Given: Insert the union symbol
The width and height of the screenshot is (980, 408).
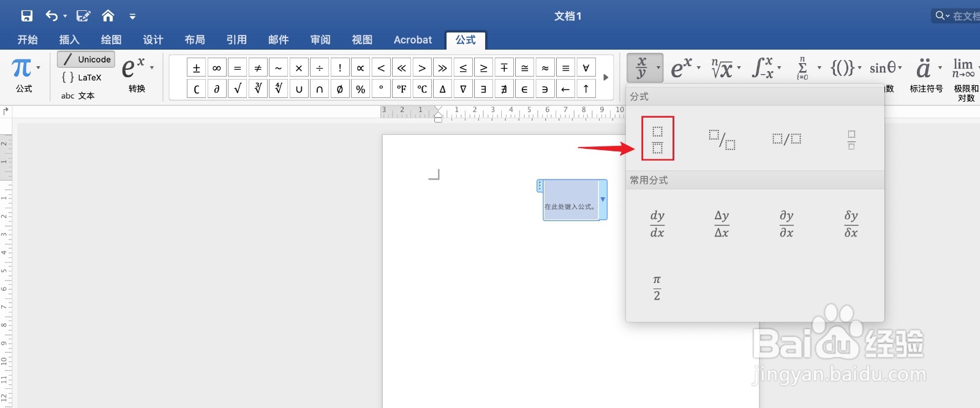Looking at the screenshot, I should [x=299, y=89].
